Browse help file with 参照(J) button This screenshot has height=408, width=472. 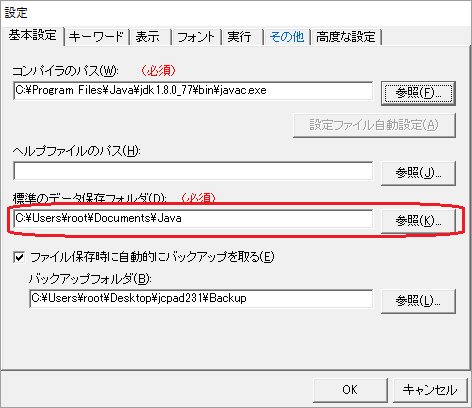[x=418, y=173]
